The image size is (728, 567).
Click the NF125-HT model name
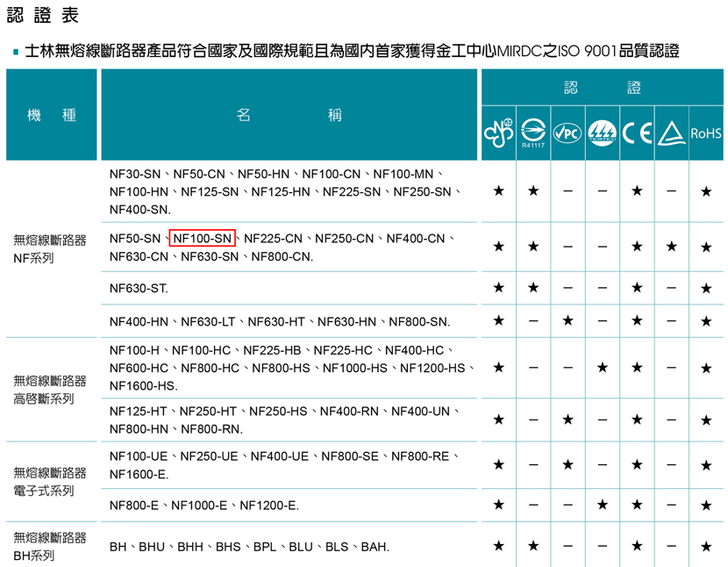(138, 412)
